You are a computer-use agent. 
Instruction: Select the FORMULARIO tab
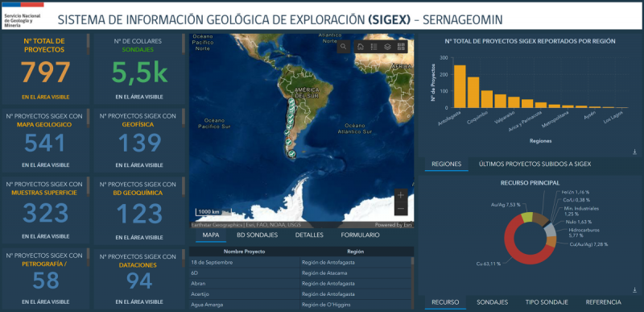[x=360, y=235]
